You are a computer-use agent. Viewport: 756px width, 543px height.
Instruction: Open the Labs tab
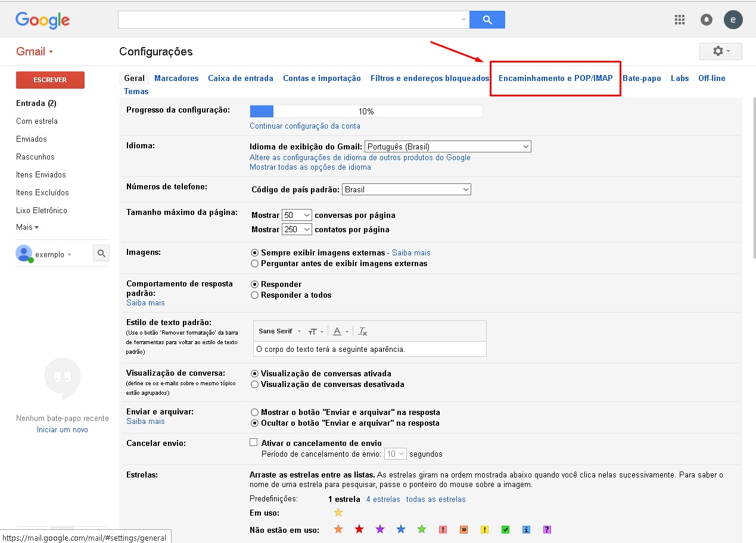pos(680,78)
